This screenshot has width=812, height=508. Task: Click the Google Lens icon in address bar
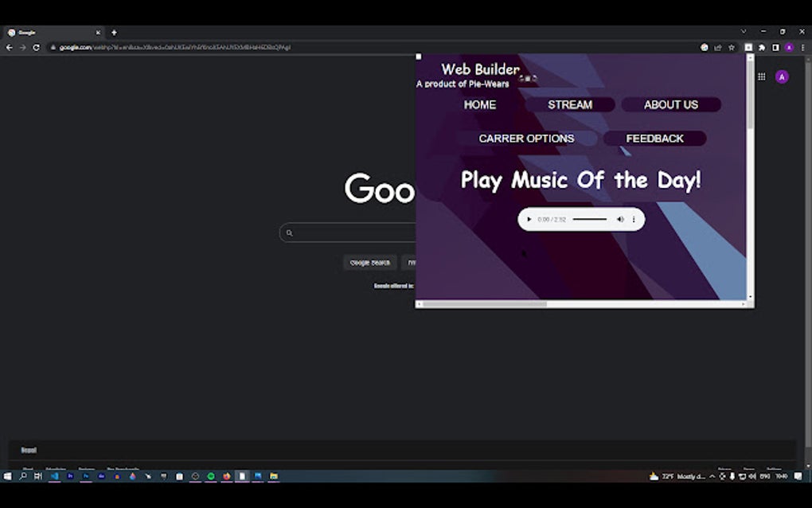click(705, 47)
